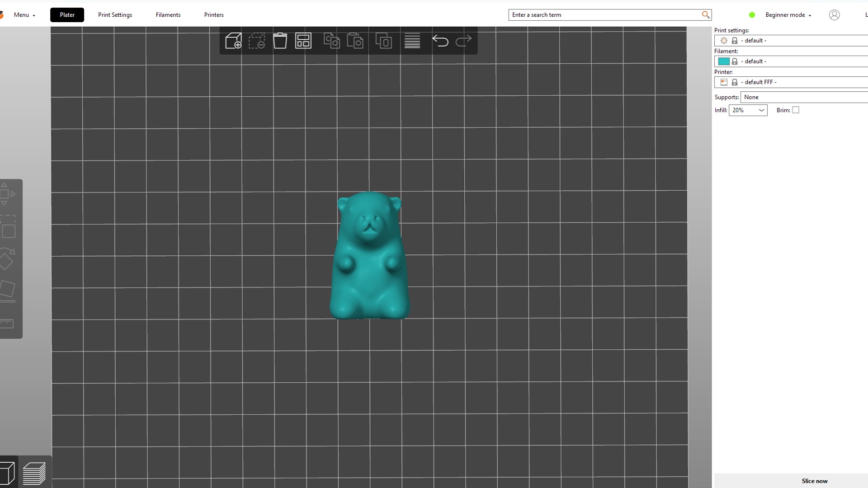This screenshot has width=868, height=488.
Task: Open the Printer preset dropdown
Action: click(x=791, y=82)
